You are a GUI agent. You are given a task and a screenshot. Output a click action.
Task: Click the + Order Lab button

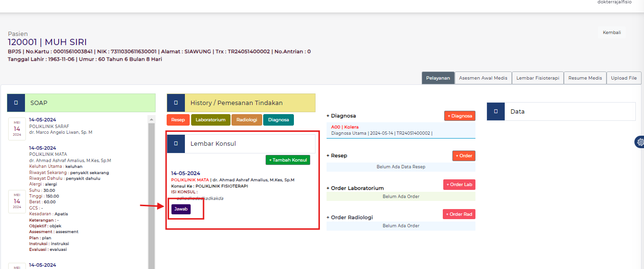459,185
